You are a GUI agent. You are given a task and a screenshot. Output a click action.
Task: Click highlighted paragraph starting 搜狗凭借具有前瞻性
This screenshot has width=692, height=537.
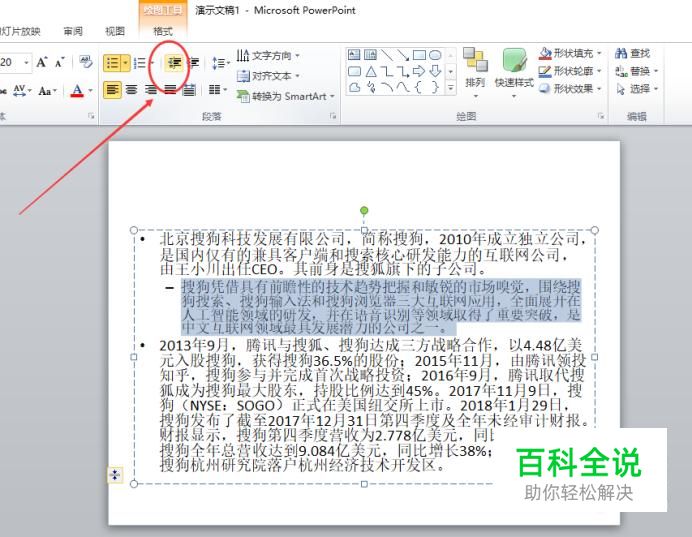(x=381, y=307)
